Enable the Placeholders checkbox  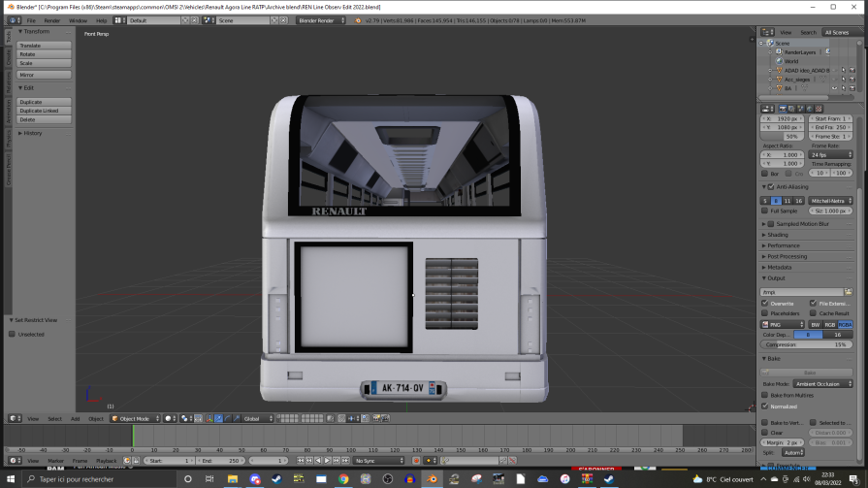[765, 313]
